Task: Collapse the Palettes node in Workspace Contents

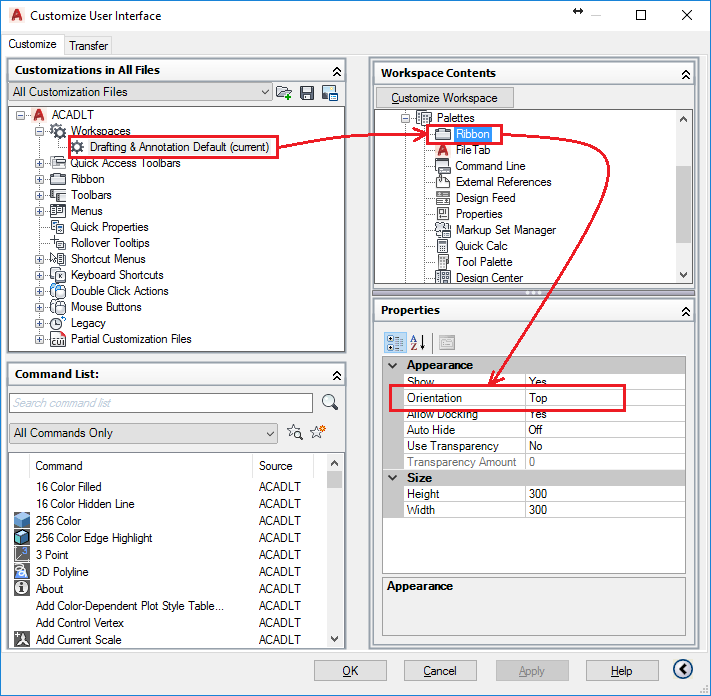Action: point(405,118)
